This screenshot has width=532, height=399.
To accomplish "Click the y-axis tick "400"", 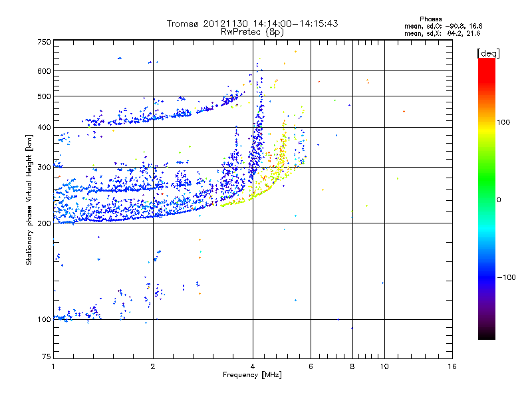I will point(45,128).
